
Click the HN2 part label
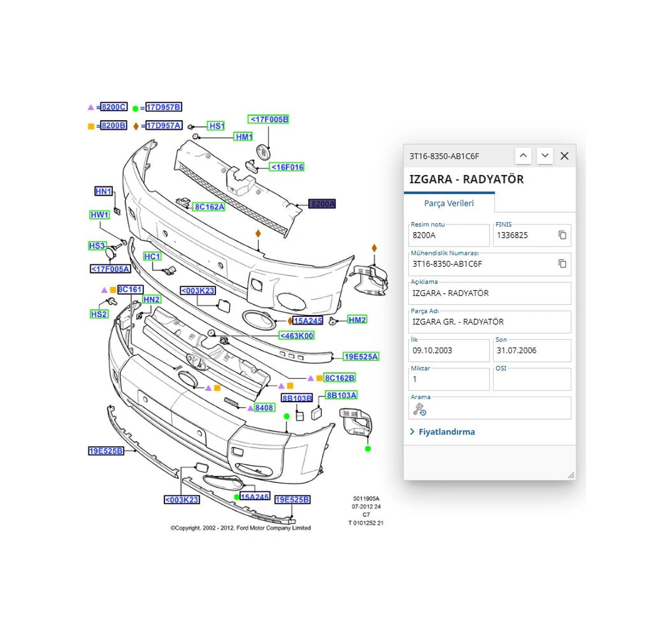[x=151, y=300]
